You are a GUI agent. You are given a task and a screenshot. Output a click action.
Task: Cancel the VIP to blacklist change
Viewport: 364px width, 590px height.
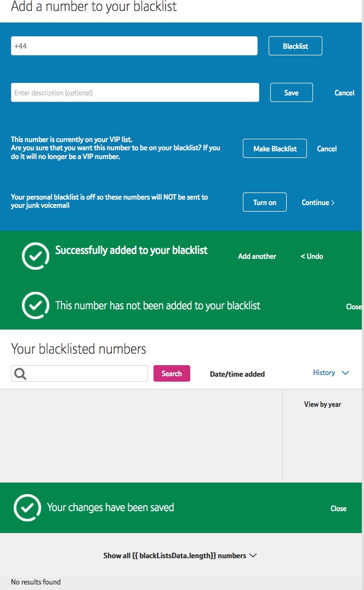pyautogui.click(x=326, y=148)
